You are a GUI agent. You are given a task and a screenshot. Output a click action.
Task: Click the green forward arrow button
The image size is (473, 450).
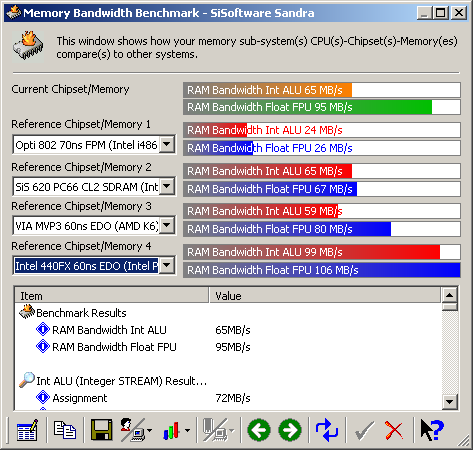290,430
